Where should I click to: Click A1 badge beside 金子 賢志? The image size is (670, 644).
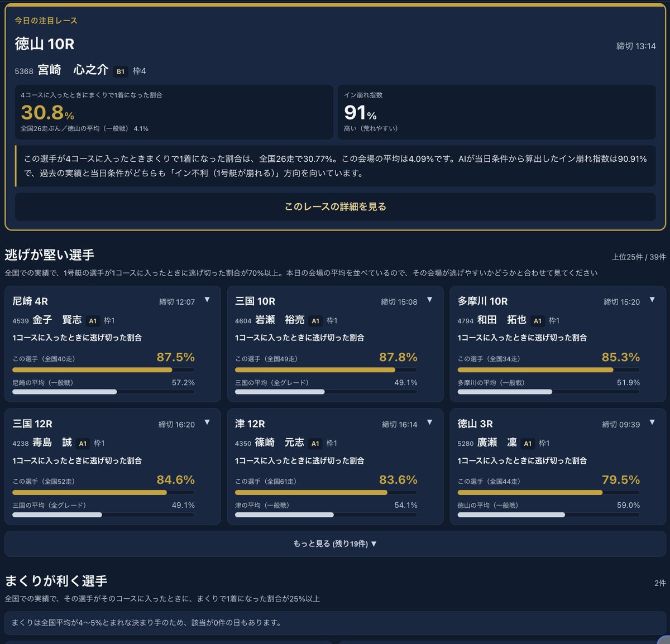[93, 321]
